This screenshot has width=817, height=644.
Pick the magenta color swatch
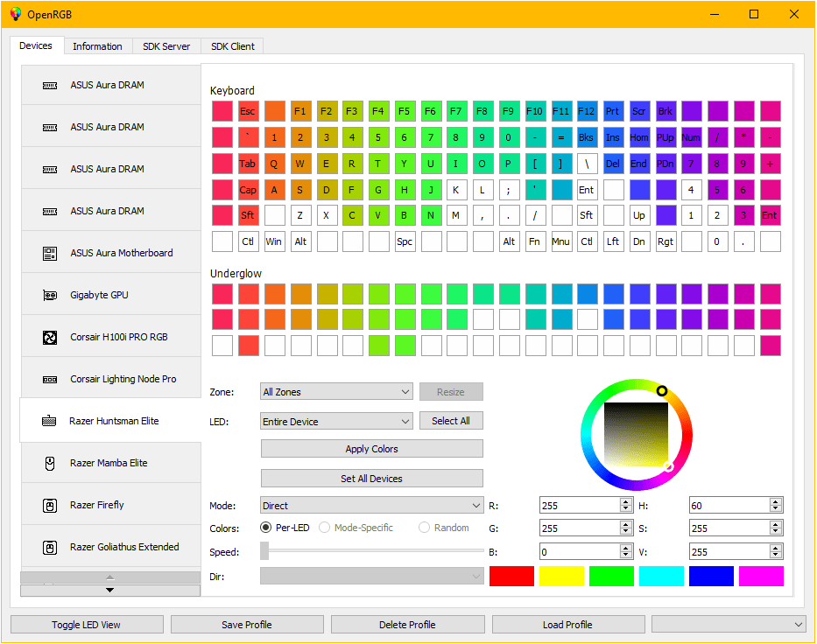(x=760, y=576)
